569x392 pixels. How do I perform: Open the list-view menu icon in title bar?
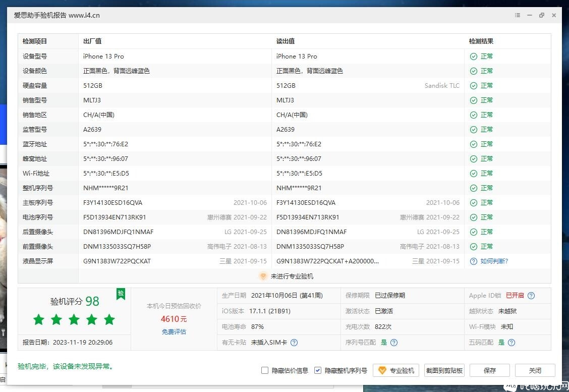tap(518, 15)
